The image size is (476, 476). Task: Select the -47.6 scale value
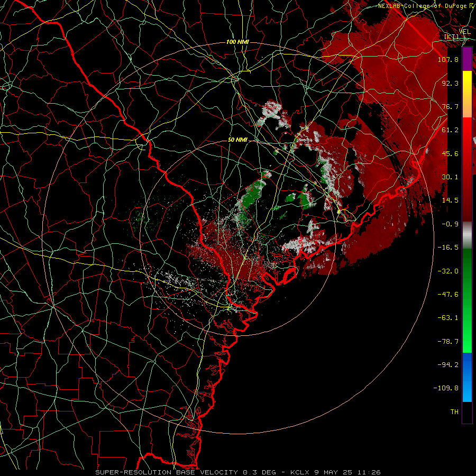click(448, 295)
